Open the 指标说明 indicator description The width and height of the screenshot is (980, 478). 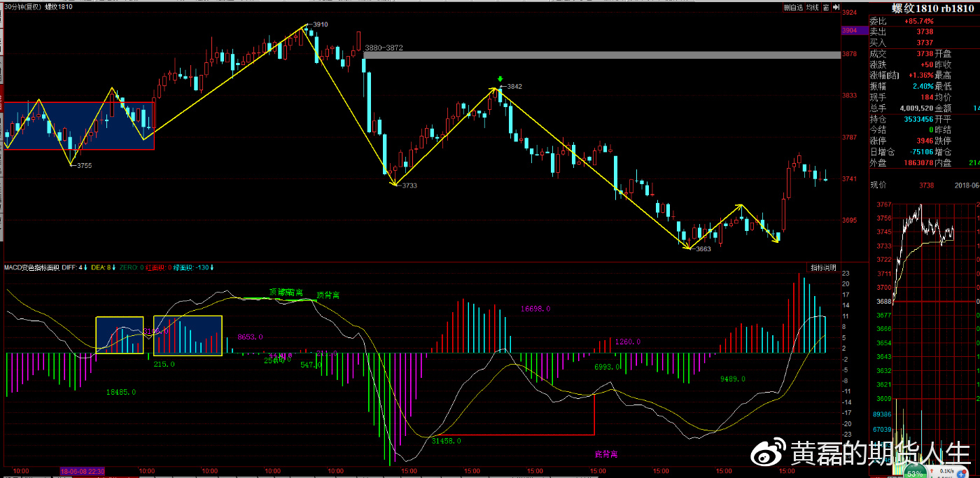[x=823, y=267]
